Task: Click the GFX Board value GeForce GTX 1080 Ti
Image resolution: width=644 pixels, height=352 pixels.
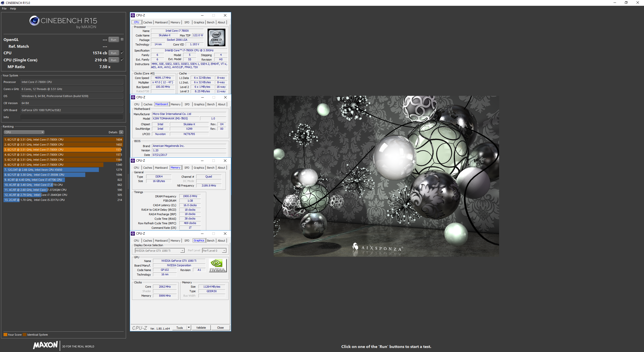Action: [x=72, y=110]
